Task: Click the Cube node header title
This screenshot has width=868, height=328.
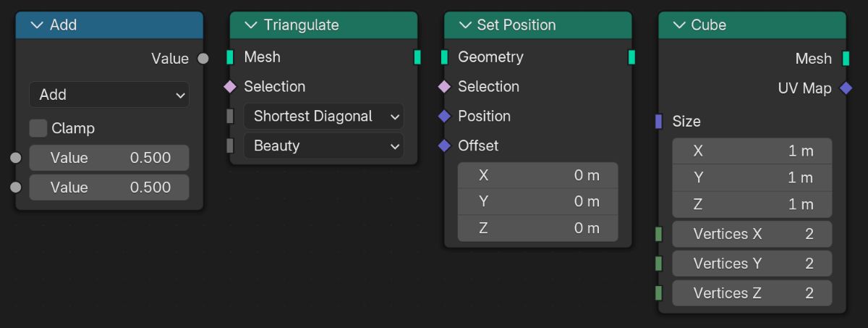Action: click(x=709, y=25)
